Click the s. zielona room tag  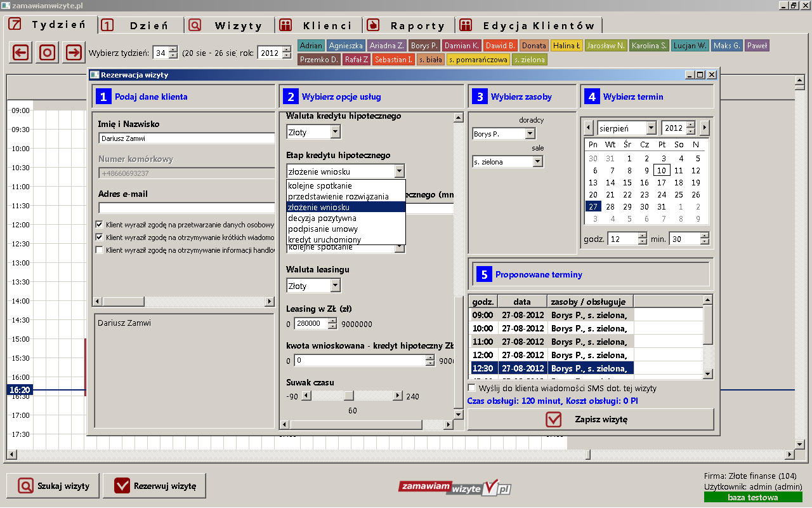(529, 60)
